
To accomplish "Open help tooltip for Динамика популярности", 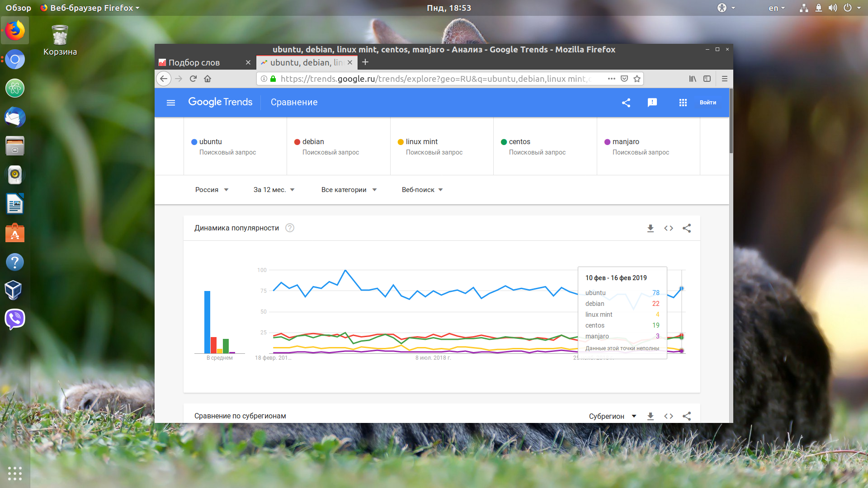I will point(290,228).
